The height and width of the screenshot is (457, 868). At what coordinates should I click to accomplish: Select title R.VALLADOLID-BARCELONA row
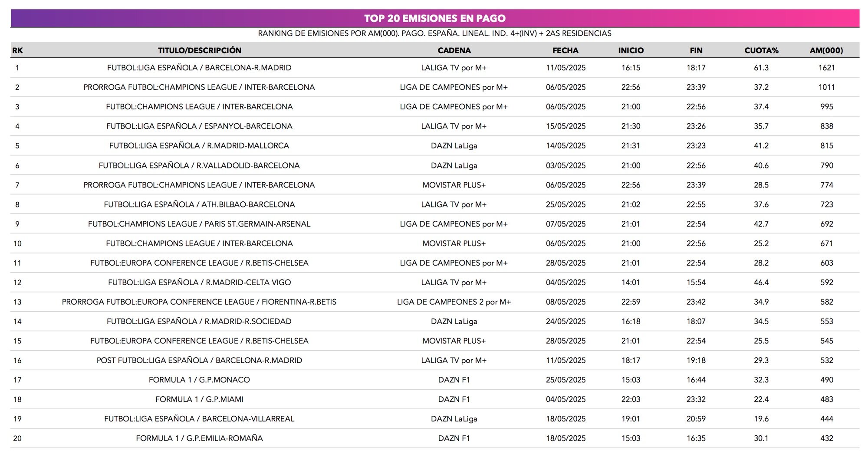coord(199,165)
